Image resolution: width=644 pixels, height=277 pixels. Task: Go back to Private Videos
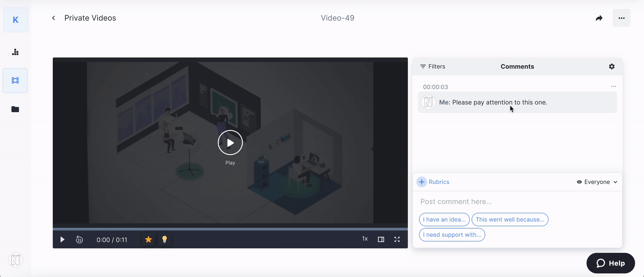54,18
